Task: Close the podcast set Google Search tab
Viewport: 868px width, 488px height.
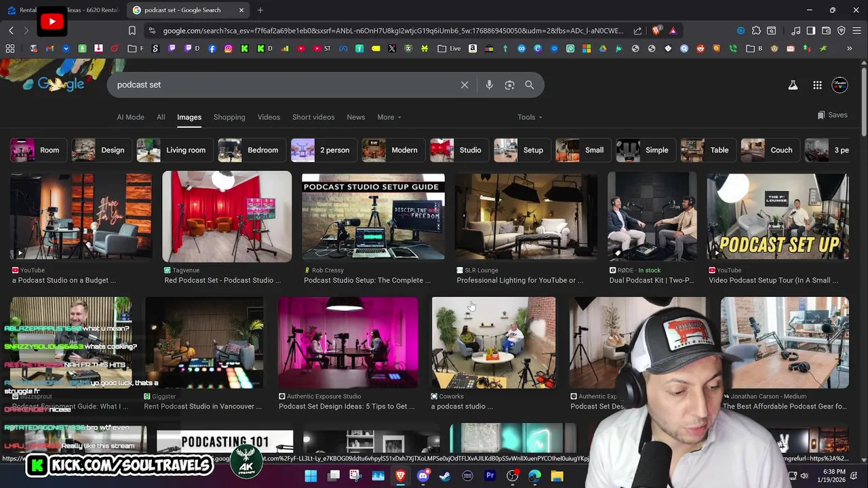Action: click(x=241, y=10)
